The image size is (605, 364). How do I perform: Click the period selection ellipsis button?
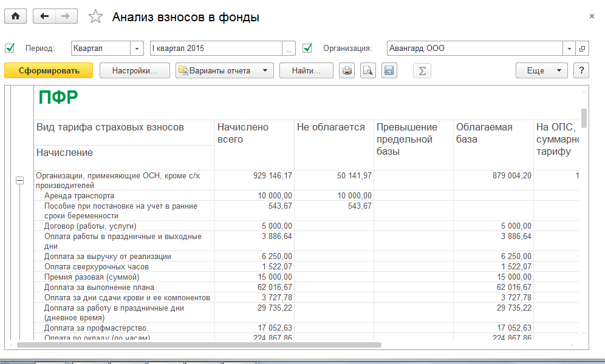[289, 48]
